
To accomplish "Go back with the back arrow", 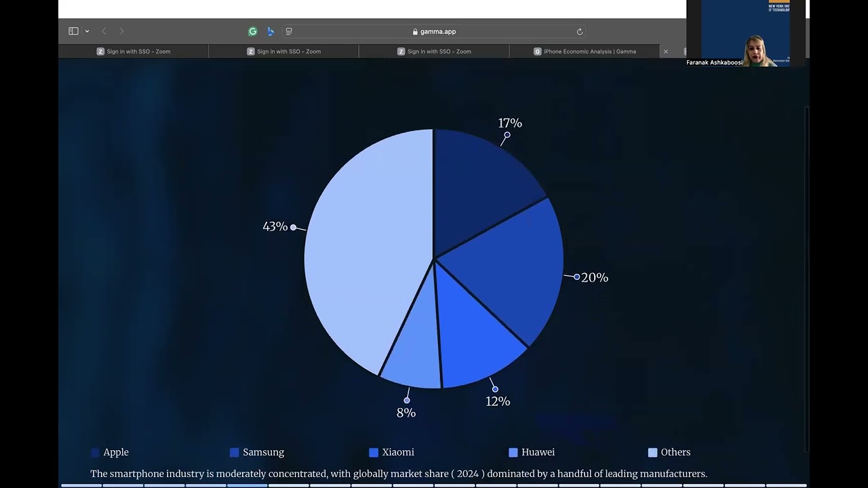I will pyautogui.click(x=104, y=31).
